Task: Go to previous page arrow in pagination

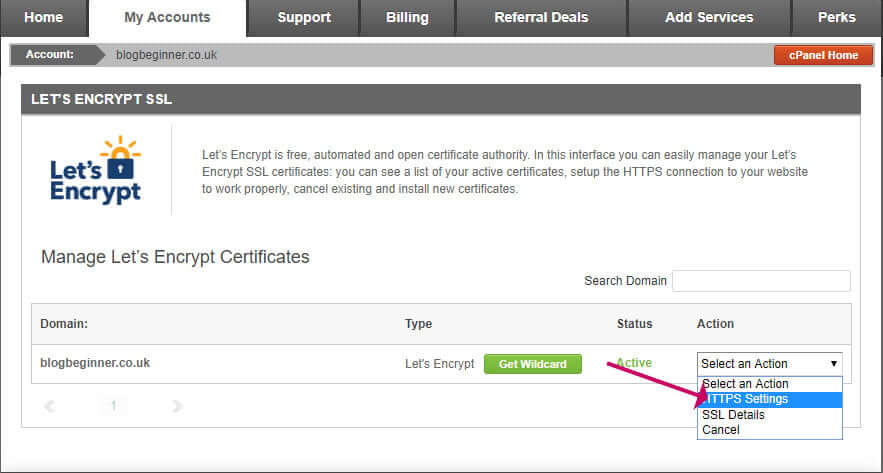Action: [50, 406]
